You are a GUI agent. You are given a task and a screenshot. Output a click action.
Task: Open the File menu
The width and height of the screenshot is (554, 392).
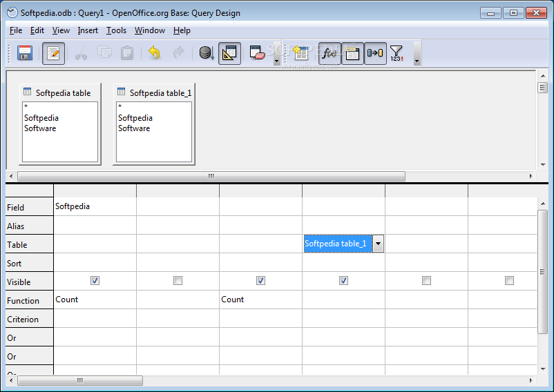(16, 30)
